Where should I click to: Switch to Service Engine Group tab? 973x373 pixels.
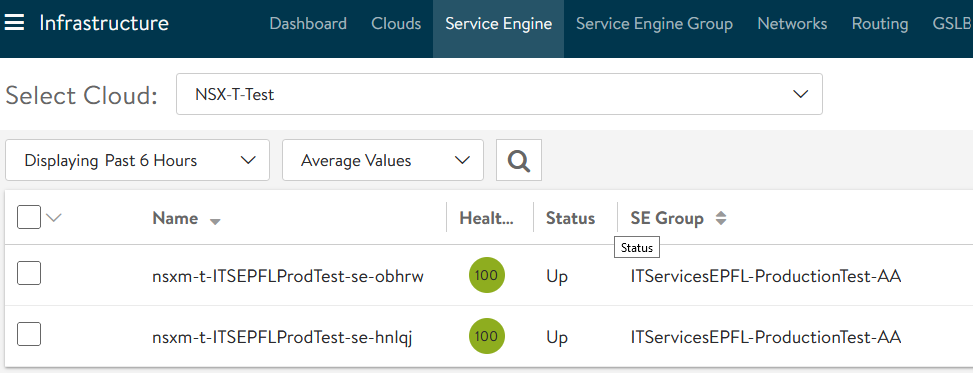coord(654,24)
